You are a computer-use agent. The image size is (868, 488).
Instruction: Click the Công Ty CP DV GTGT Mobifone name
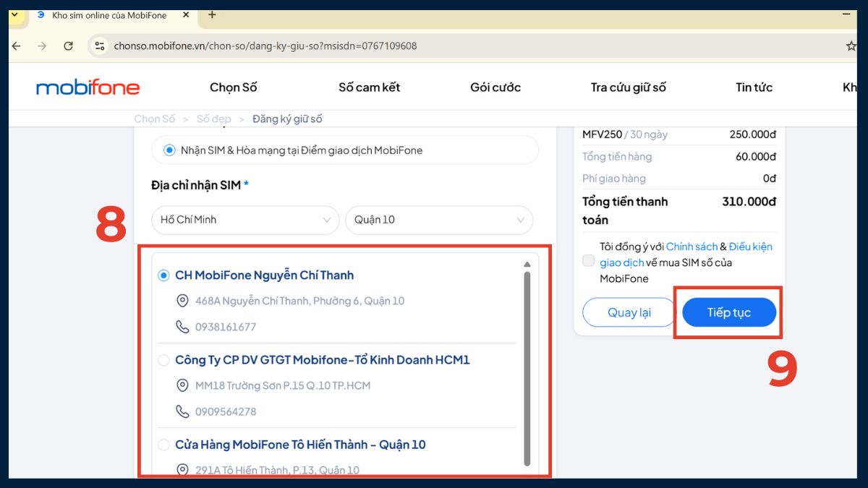coord(323,360)
